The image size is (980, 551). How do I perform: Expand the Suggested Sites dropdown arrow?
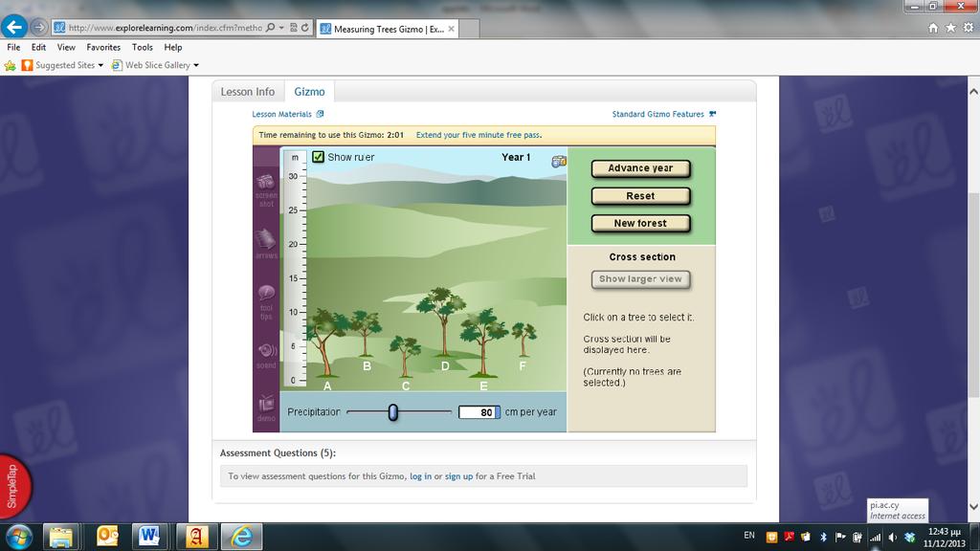click(x=100, y=65)
